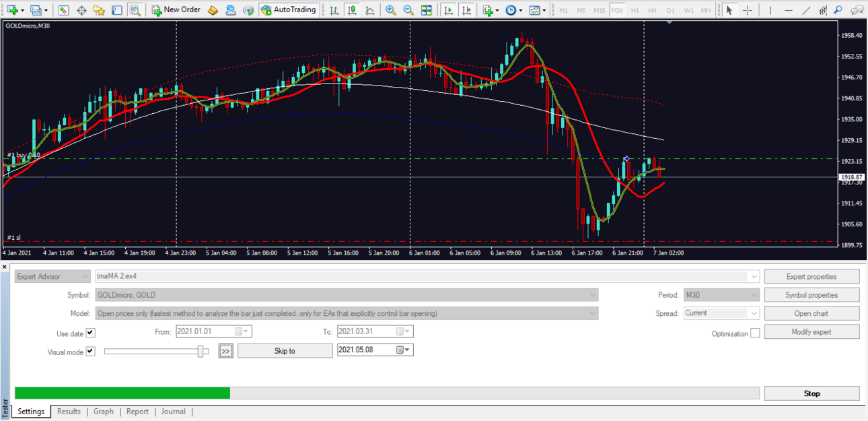Select the Crosshair tool

[x=747, y=10]
